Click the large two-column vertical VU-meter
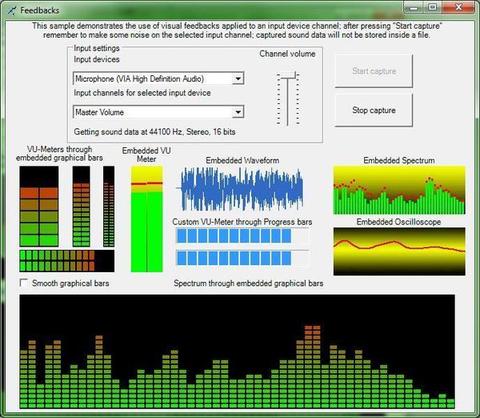This screenshot has width=480, height=418. [39, 206]
